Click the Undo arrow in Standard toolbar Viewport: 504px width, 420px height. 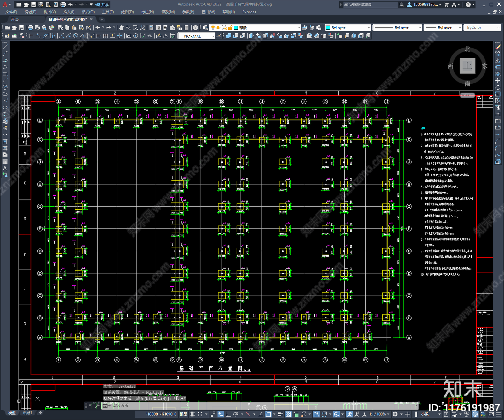coord(98,28)
